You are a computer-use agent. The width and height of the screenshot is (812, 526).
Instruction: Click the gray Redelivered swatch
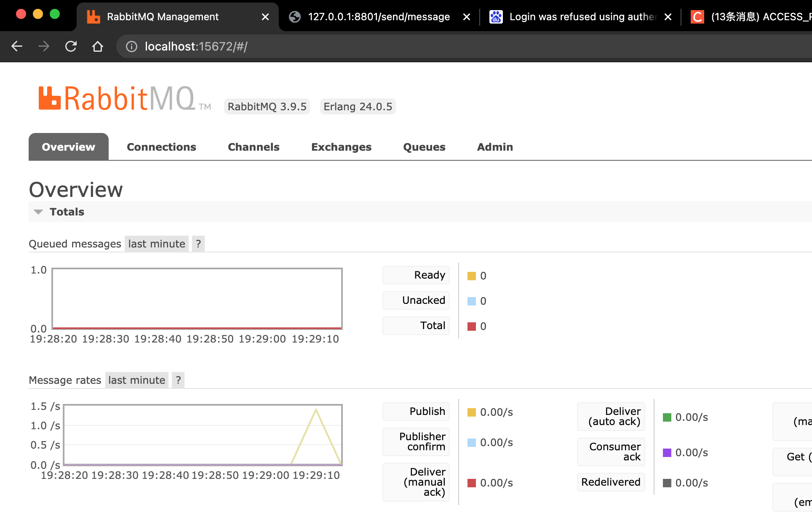tap(667, 483)
